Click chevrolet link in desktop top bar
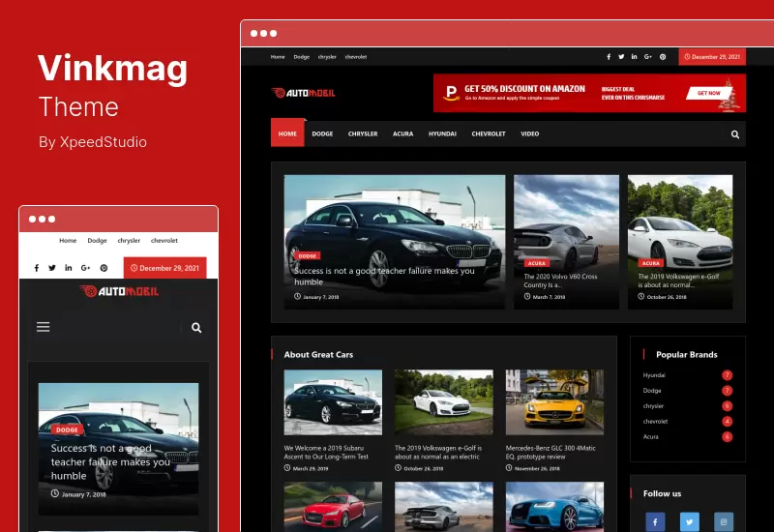Viewport: 774px width, 532px height. pos(356,57)
